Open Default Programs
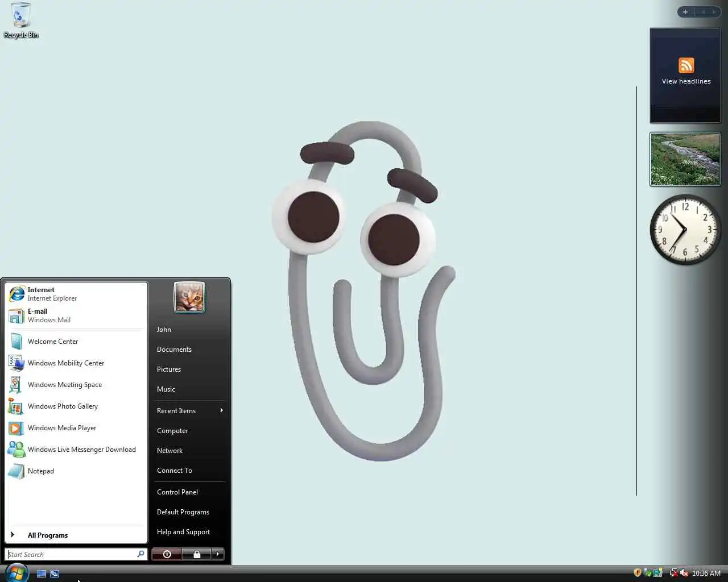This screenshot has width=728, height=582. (183, 512)
